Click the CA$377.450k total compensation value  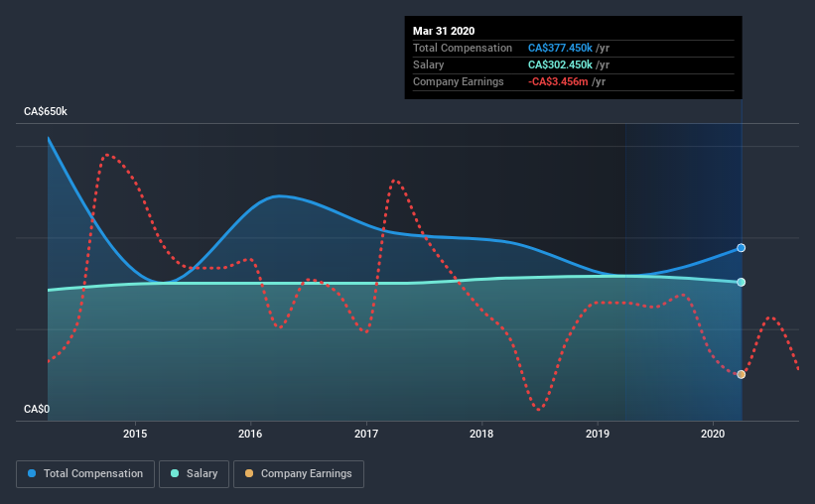click(x=560, y=48)
